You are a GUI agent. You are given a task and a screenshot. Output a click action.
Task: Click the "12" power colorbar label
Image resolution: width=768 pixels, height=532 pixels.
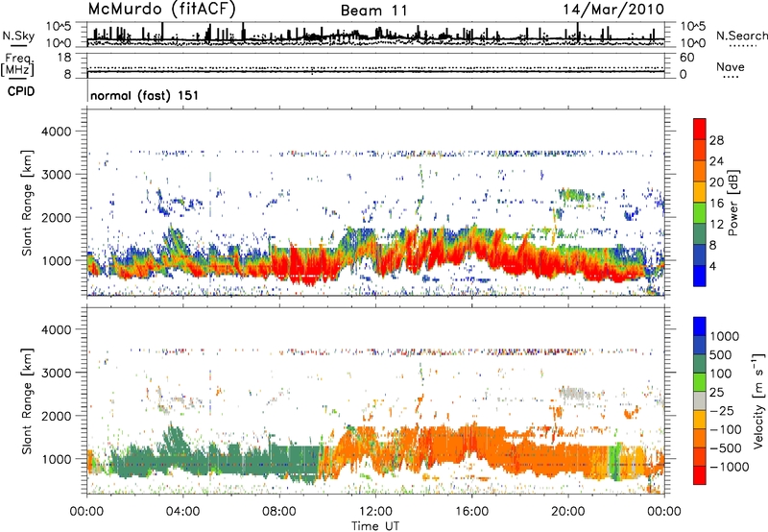(x=716, y=225)
